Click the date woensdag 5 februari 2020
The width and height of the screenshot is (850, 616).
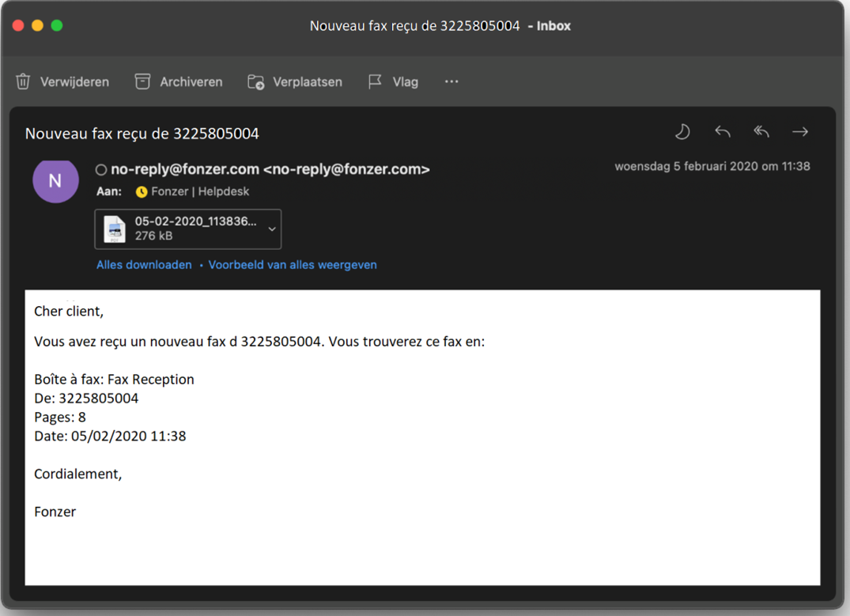point(712,167)
